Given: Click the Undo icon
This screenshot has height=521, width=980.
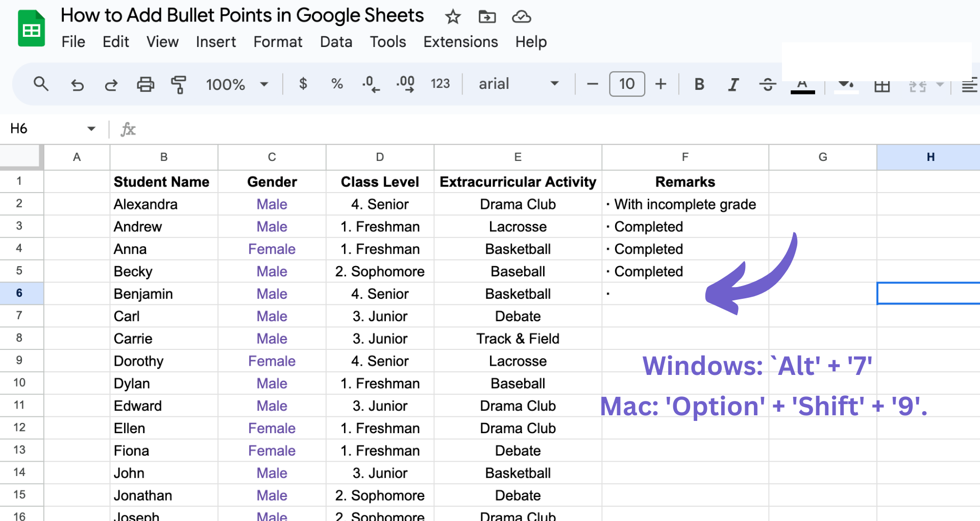Looking at the screenshot, I should pyautogui.click(x=77, y=84).
